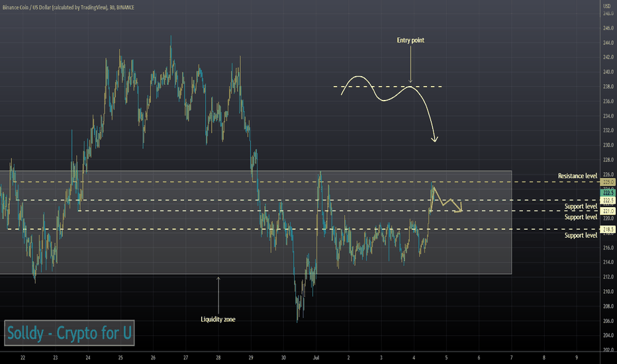Click date label 23 on time axis
Image resolution: width=617 pixels, height=364 pixels.
coord(56,357)
